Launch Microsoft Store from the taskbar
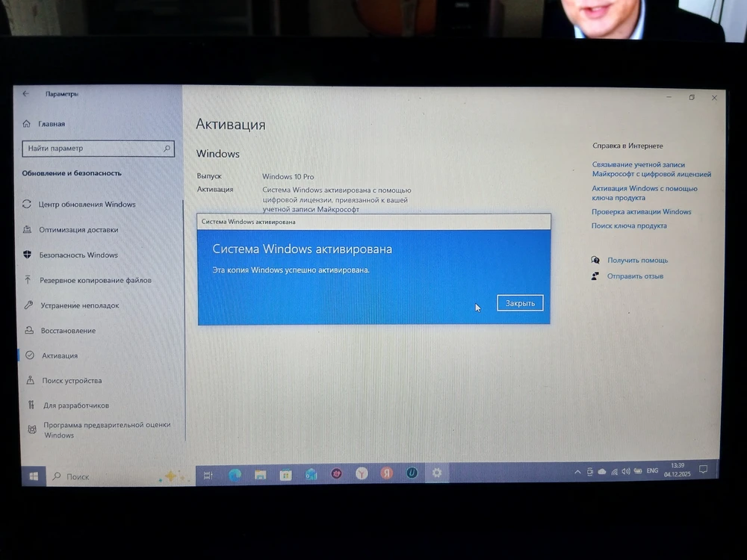 (285, 474)
